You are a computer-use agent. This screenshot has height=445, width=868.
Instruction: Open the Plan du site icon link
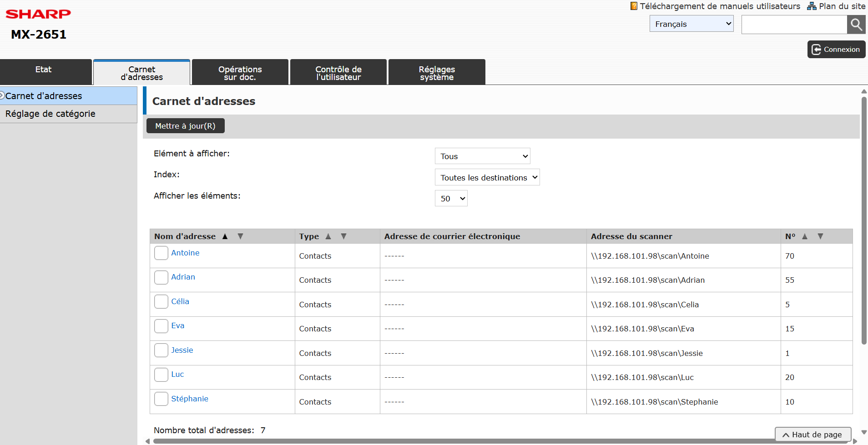812,6
